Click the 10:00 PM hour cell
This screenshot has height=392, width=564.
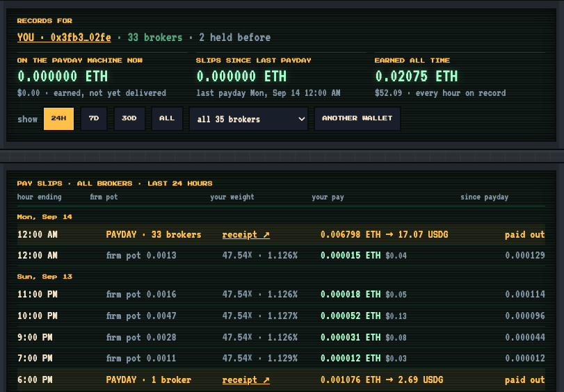pyautogui.click(x=38, y=316)
